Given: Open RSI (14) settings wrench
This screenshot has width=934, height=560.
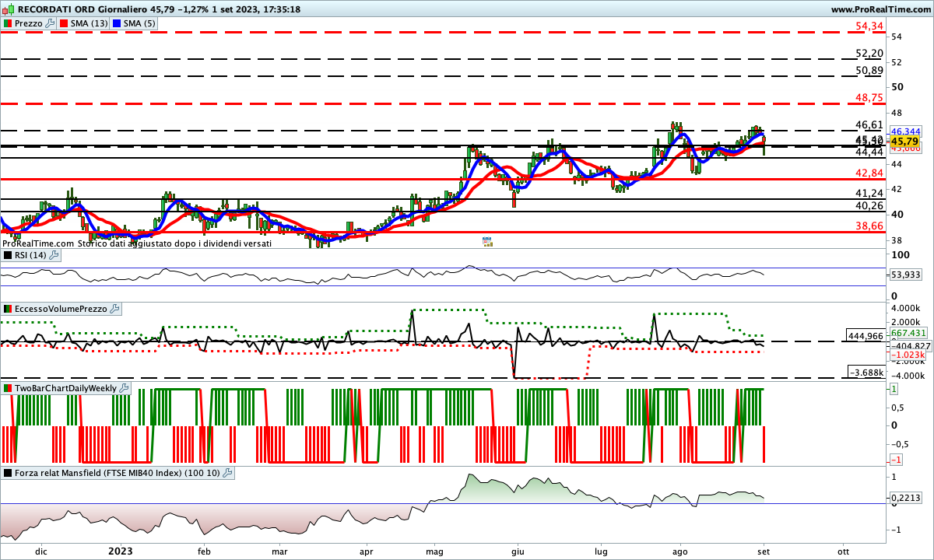Looking at the screenshot, I should coord(54,254).
